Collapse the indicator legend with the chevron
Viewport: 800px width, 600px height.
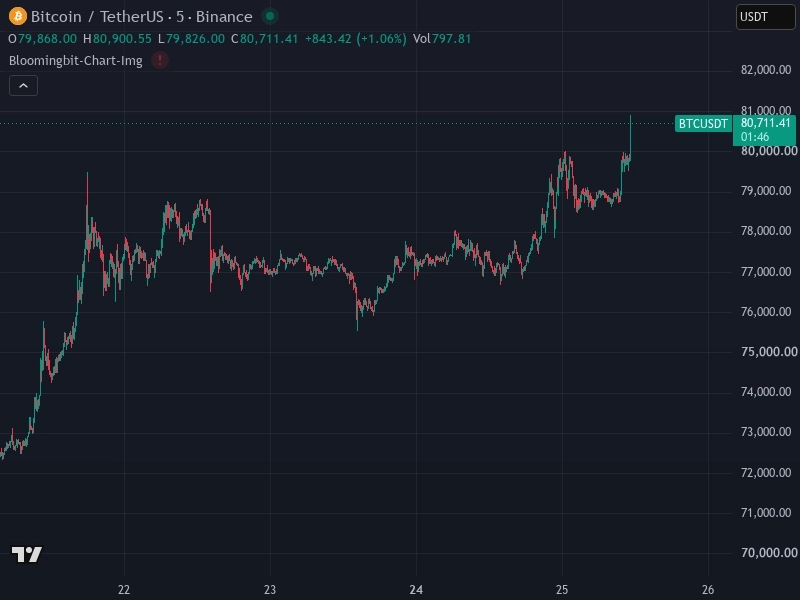point(23,86)
